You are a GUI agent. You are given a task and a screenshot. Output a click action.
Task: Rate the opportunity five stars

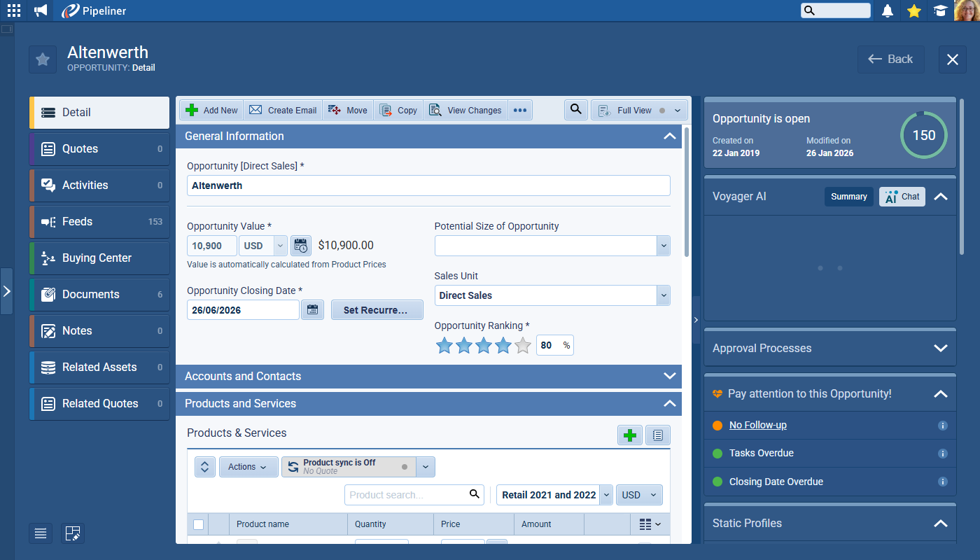tap(522, 345)
